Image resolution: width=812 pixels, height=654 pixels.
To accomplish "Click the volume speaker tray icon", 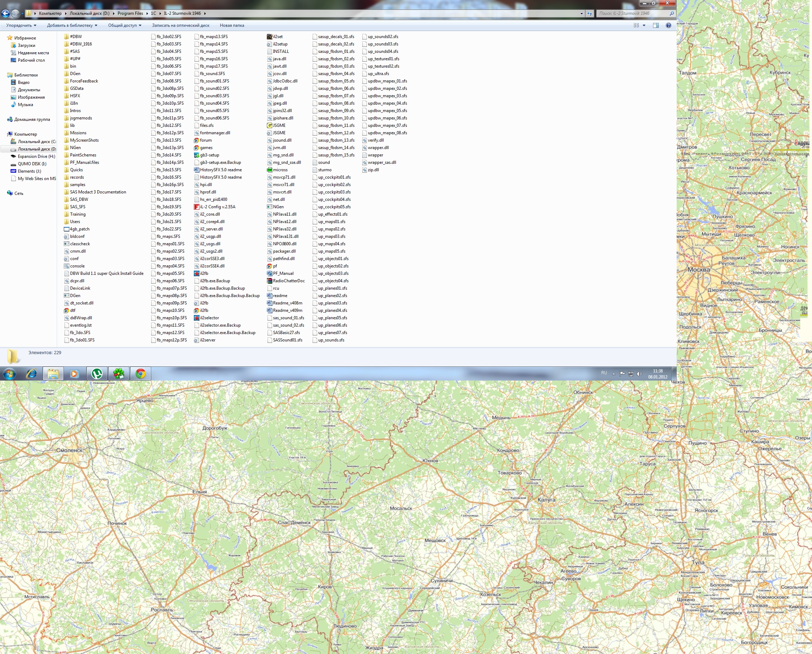I will (639, 374).
